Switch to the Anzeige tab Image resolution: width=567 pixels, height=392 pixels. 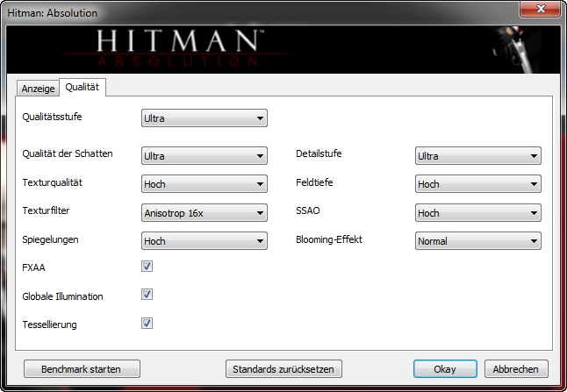pos(38,89)
